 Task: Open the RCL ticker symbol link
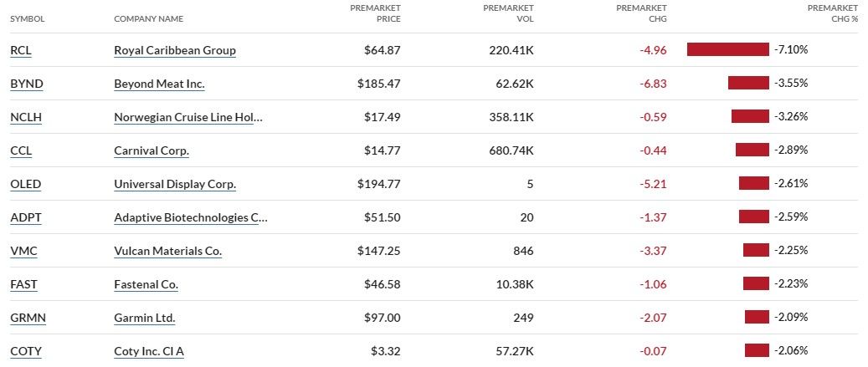(21, 50)
